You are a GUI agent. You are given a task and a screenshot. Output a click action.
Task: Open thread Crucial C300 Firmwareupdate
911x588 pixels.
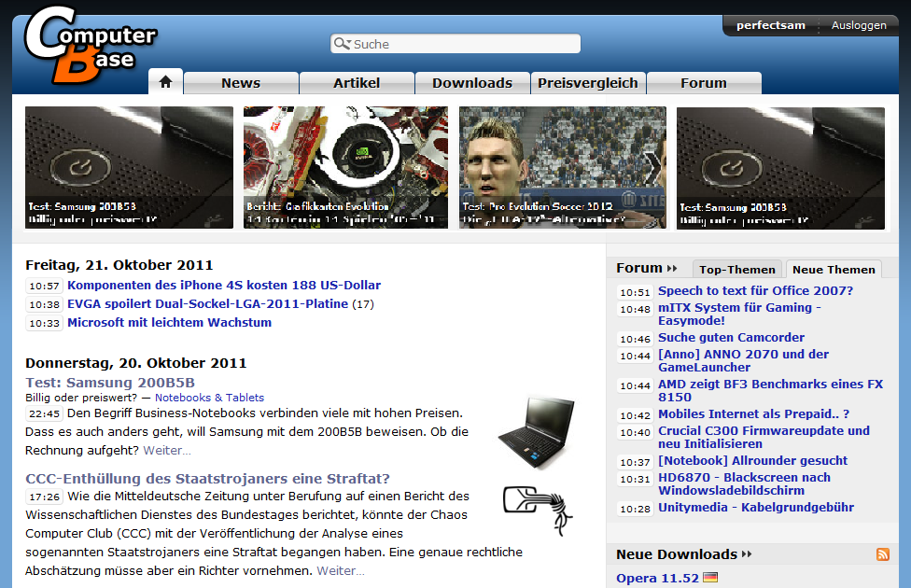764,437
